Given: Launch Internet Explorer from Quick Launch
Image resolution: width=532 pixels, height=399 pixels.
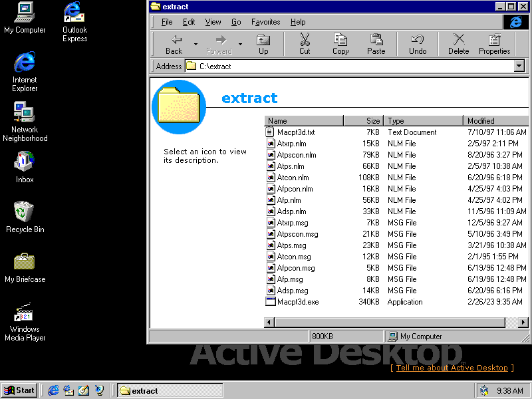Looking at the screenshot, I should coord(53,390).
